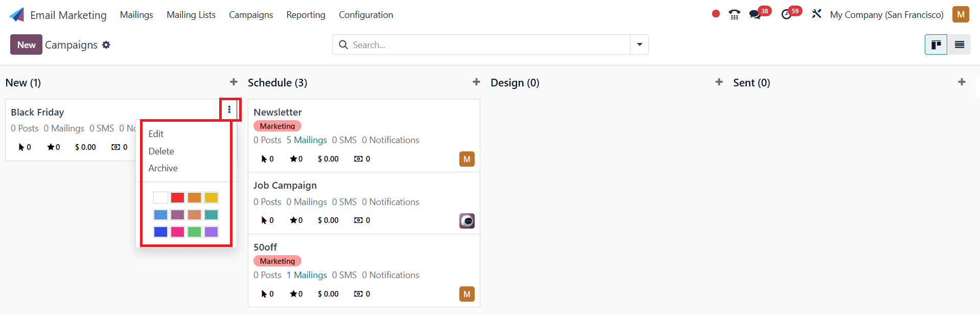980x315 pixels.
Task: Open the Mailings menu
Action: coord(136,15)
